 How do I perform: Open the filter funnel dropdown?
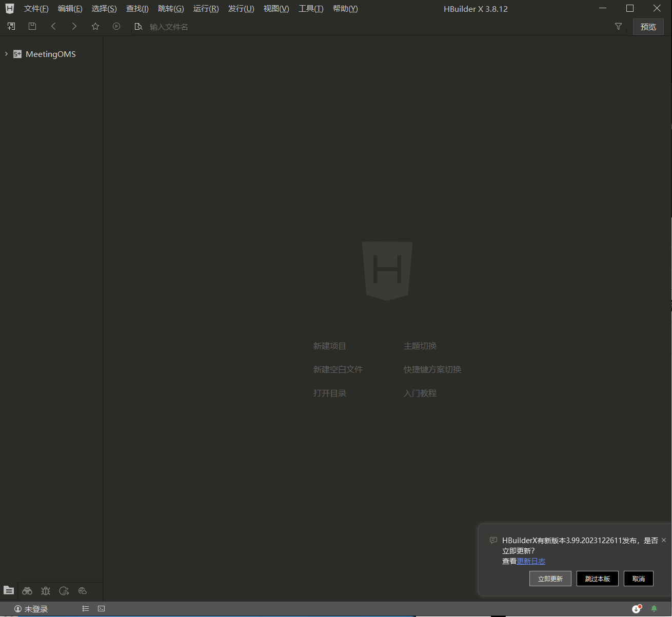[618, 26]
